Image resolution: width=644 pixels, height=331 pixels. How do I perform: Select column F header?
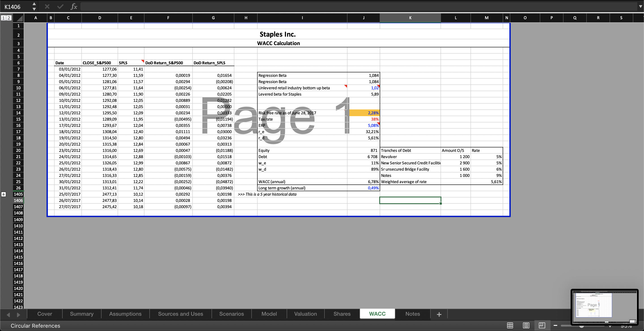tap(168, 18)
